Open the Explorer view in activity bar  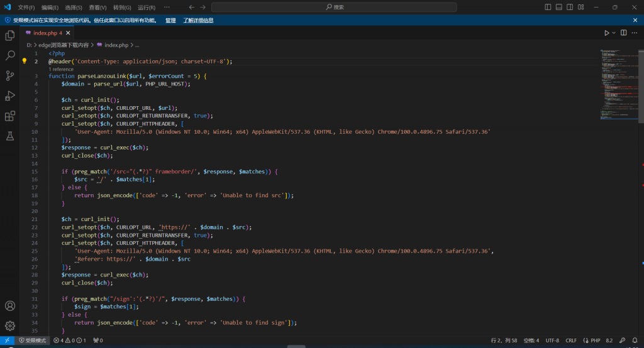coord(10,36)
